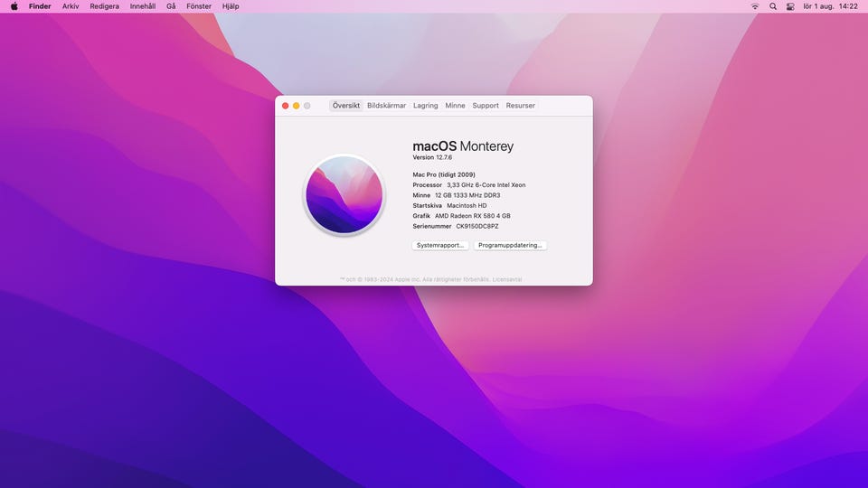Switch to the Resurser tab

click(521, 105)
